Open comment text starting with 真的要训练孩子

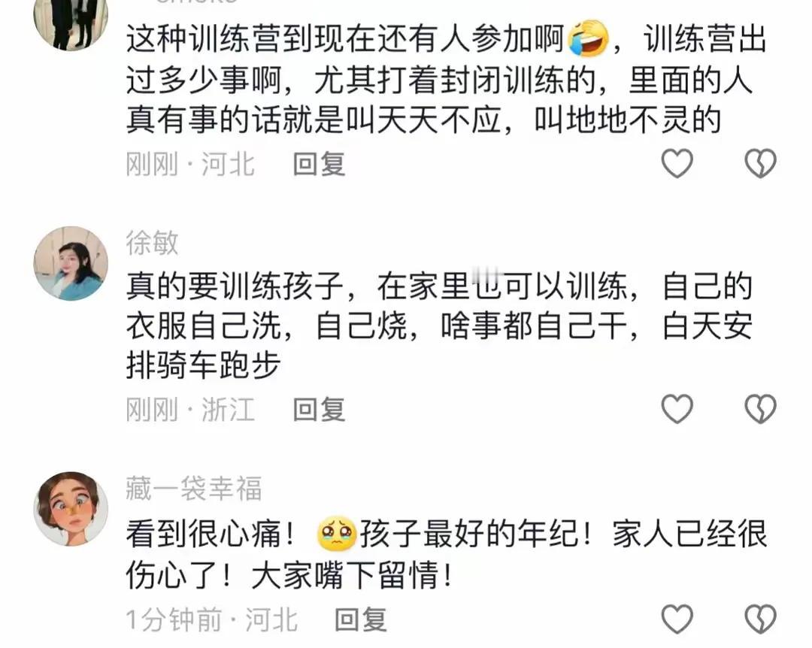pyautogui.click(x=439, y=326)
